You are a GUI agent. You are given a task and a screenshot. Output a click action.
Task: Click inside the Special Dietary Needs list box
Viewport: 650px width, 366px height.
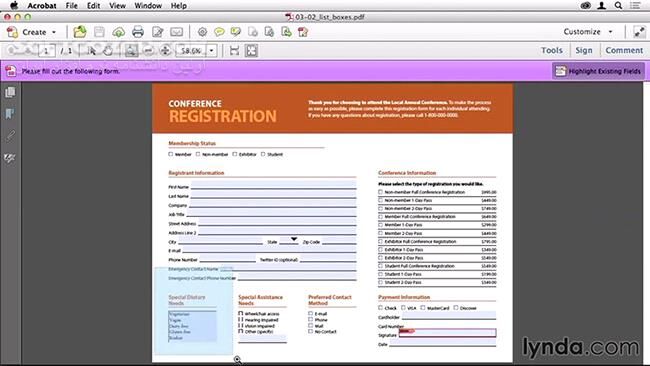point(192,326)
